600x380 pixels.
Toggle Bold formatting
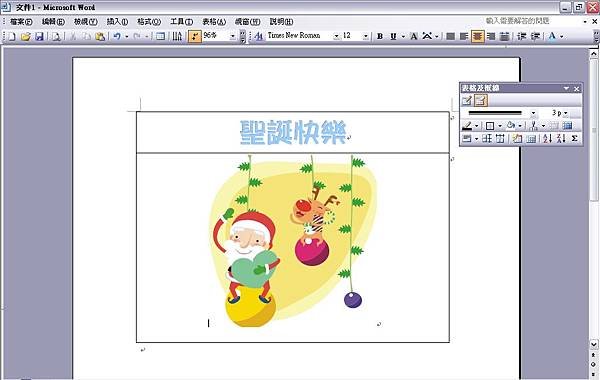click(380, 36)
